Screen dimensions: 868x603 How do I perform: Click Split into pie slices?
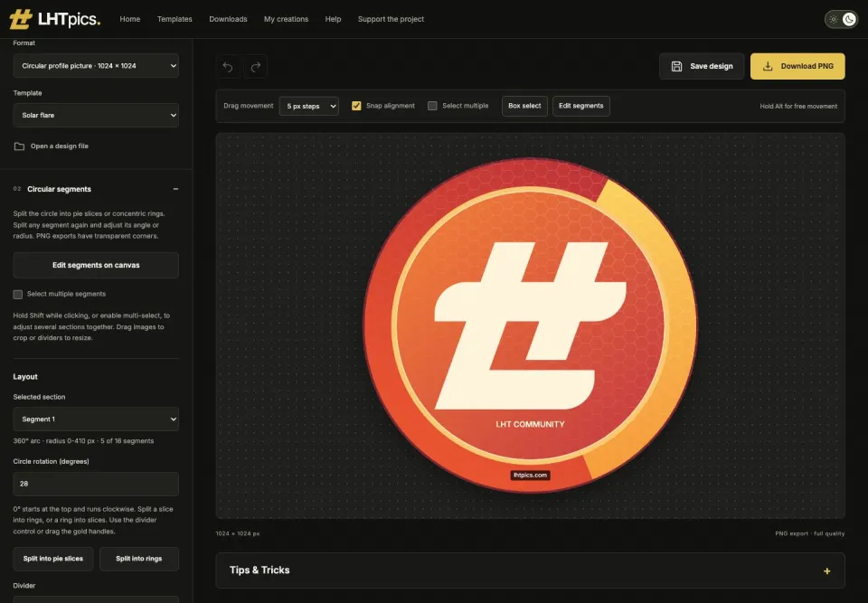[x=53, y=559]
